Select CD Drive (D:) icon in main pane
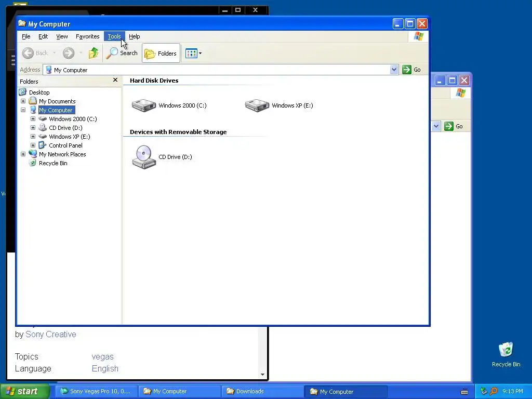532x399 pixels. pyautogui.click(x=144, y=157)
